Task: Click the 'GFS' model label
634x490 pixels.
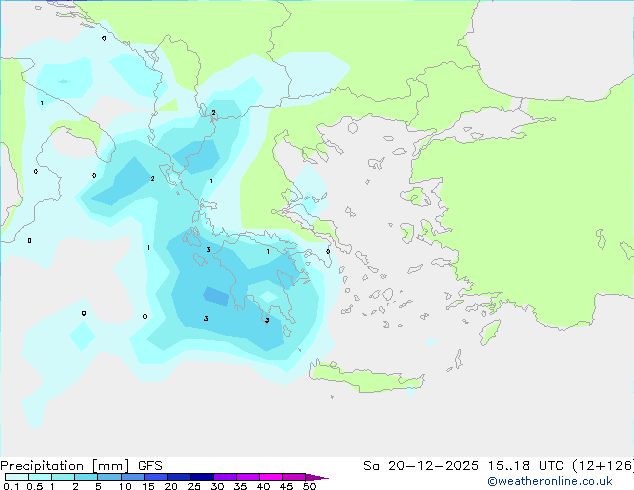Action: pyautogui.click(x=150, y=466)
